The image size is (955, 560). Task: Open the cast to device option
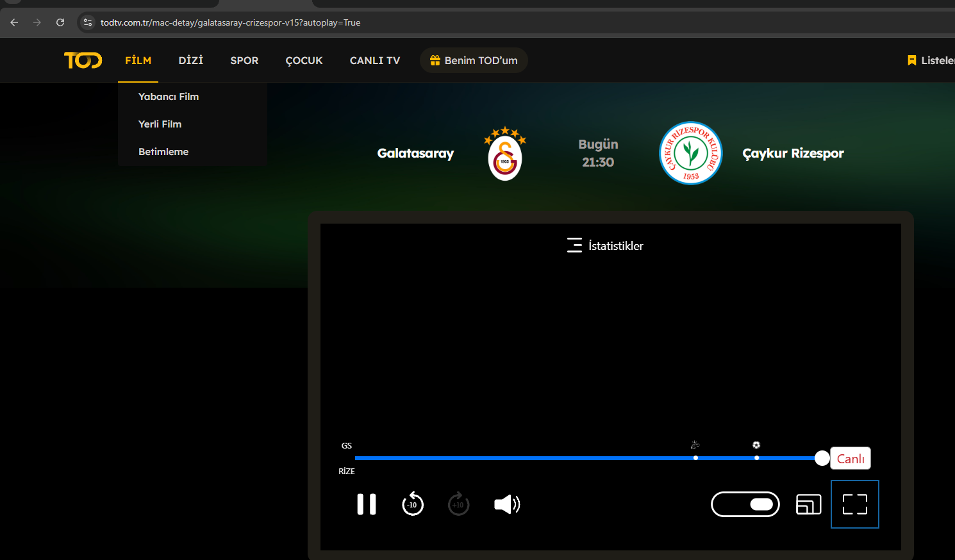pos(809,504)
